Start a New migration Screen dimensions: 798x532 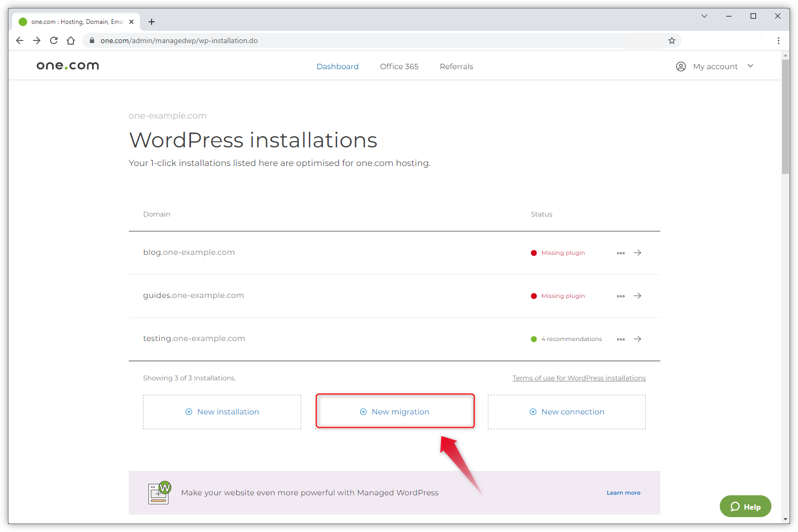tap(395, 411)
